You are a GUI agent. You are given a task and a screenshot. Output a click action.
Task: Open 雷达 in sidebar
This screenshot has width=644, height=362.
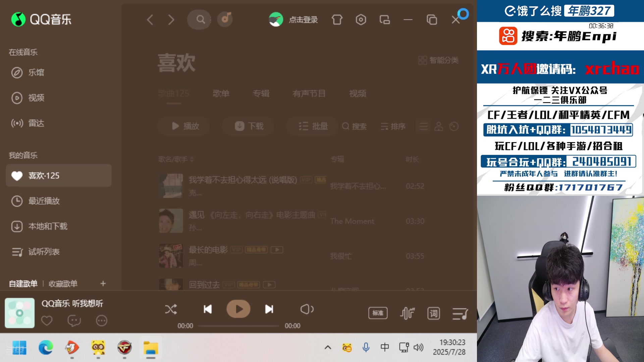[28, 123]
